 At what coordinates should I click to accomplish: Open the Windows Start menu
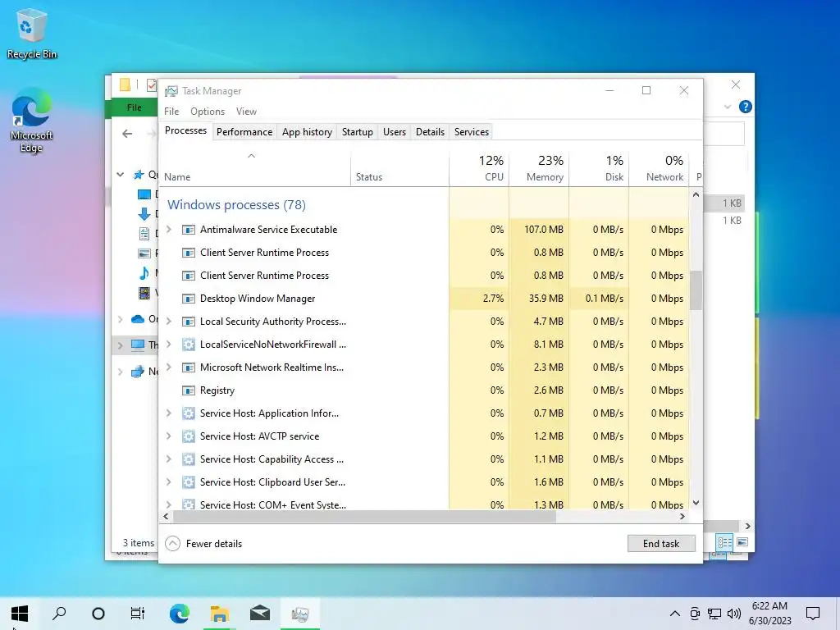20,614
